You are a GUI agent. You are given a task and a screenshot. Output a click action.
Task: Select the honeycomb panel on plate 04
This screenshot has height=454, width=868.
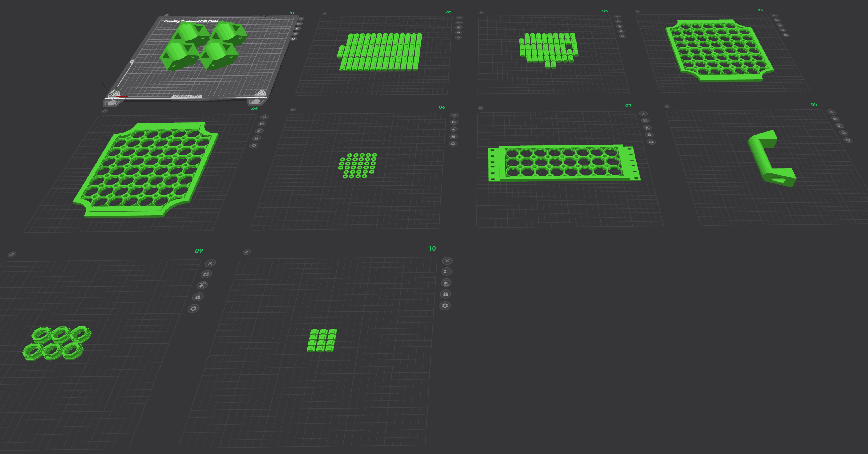720,51
